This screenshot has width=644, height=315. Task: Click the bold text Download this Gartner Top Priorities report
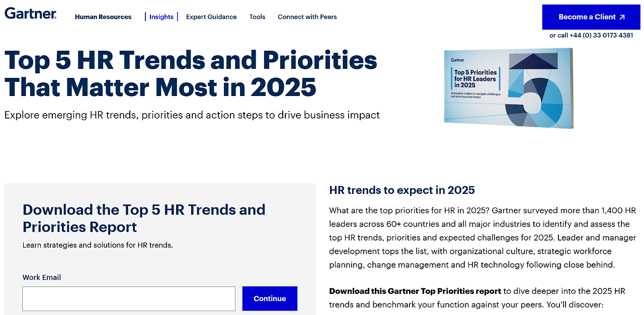[x=415, y=291]
